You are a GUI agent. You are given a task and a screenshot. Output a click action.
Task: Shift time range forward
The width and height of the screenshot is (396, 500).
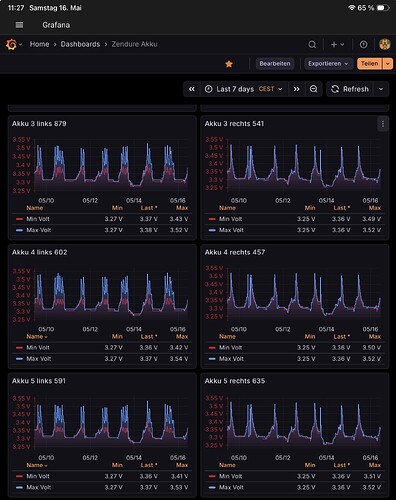click(296, 89)
